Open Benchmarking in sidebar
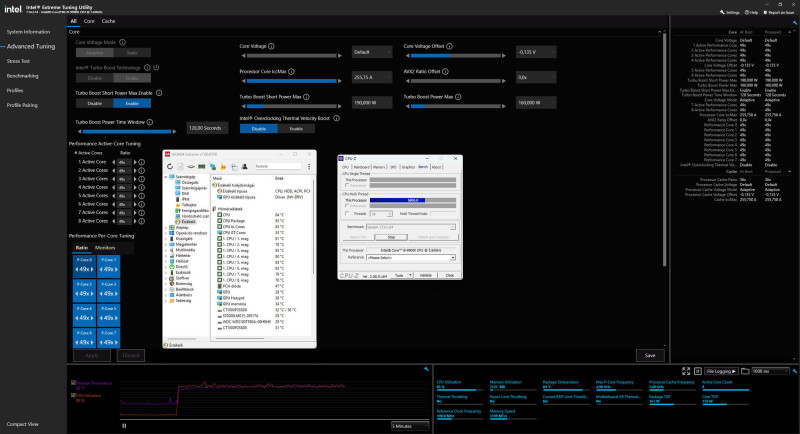 click(22, 76)
